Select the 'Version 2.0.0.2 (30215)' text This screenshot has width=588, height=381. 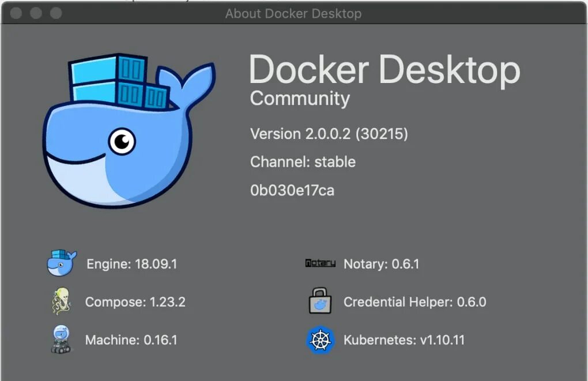(329, 134)
